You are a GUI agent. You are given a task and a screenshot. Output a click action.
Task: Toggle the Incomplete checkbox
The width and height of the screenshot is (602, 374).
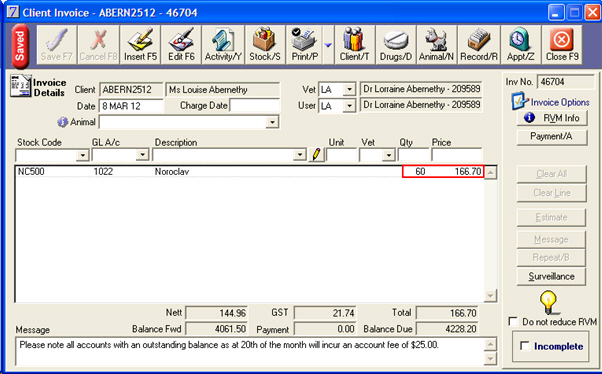[524, 346]
